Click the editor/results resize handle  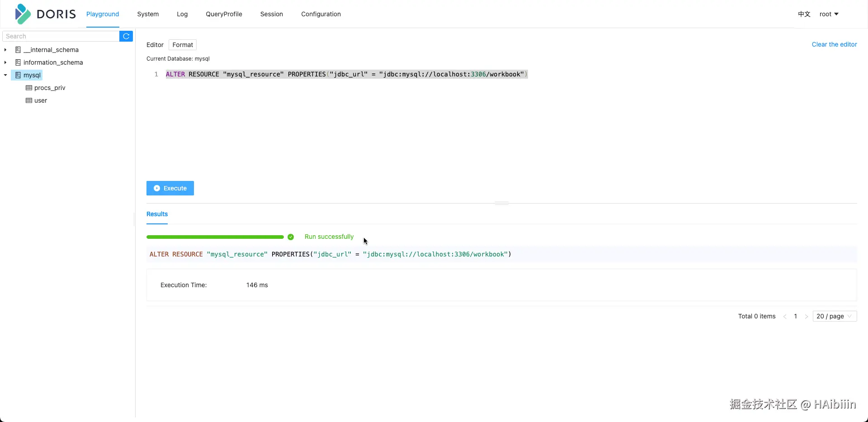click(502, 203)
